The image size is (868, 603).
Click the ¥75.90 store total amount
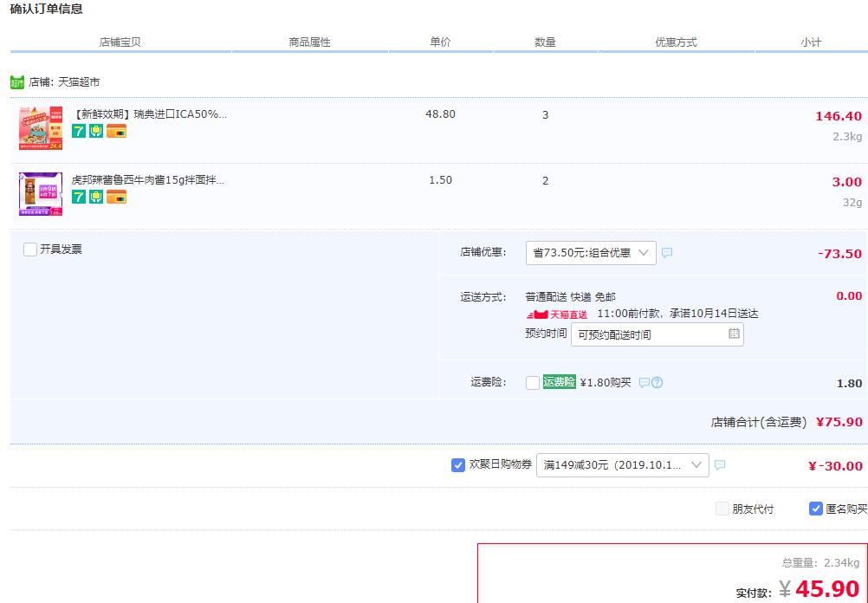[x=839, y=422]
